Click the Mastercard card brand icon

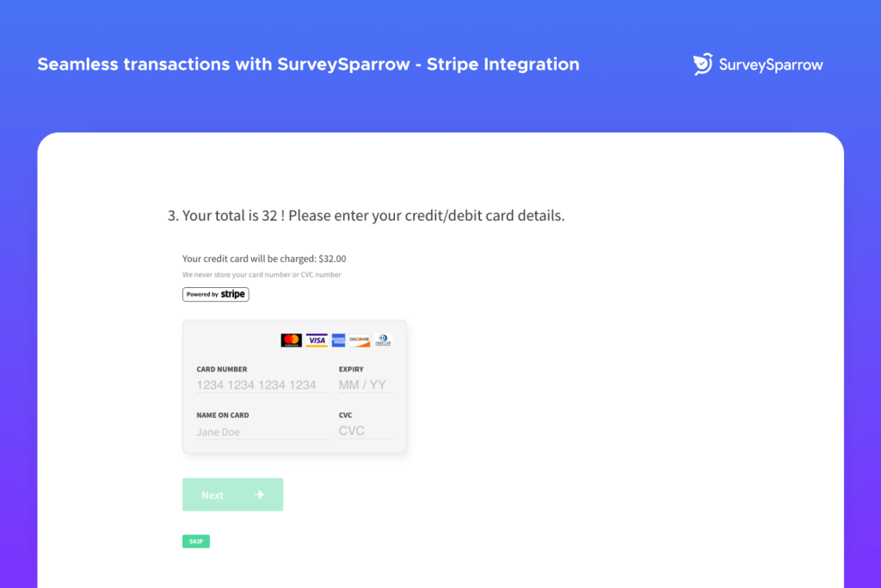click(x=291, y=340)
